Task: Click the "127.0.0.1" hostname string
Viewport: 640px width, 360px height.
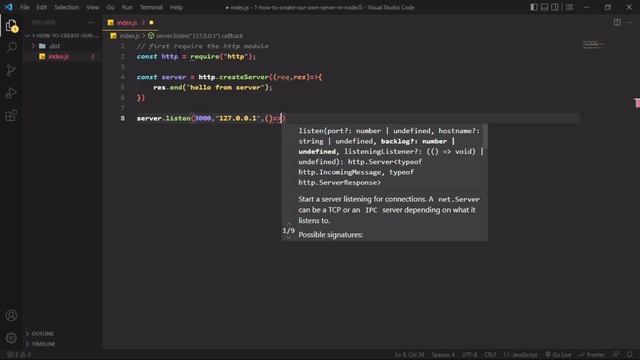Action: pos(238,118)
